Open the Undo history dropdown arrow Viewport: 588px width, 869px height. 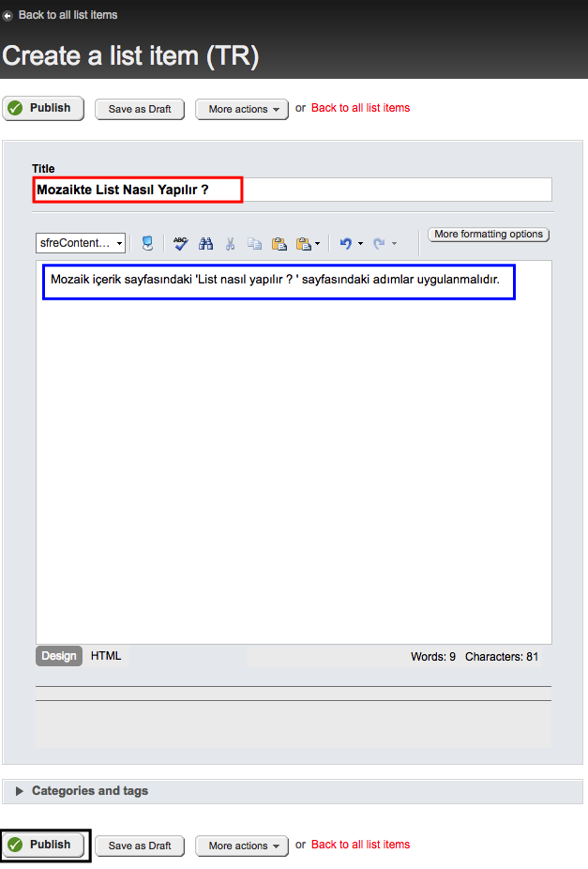click(x=360, y=243)
